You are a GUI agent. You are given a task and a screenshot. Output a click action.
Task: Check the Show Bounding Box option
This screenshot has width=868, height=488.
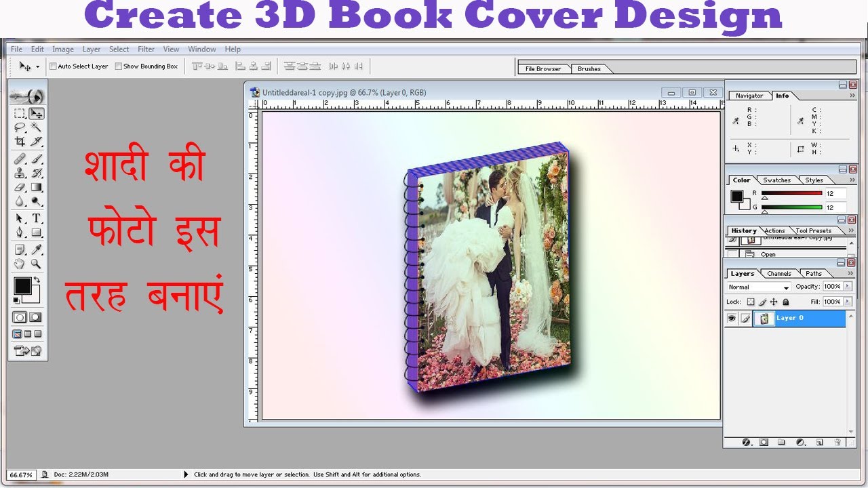pos(119,66)
